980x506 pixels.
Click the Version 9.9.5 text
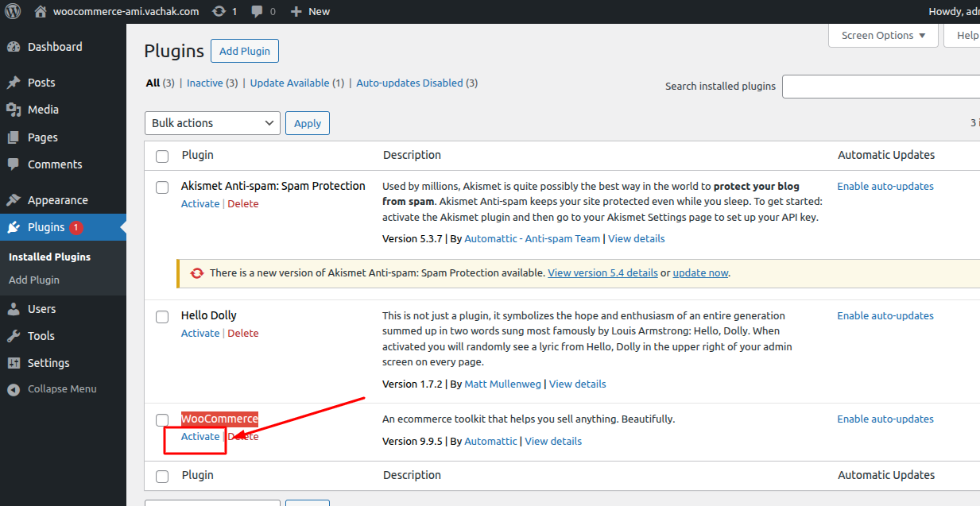tap(413, 441)
